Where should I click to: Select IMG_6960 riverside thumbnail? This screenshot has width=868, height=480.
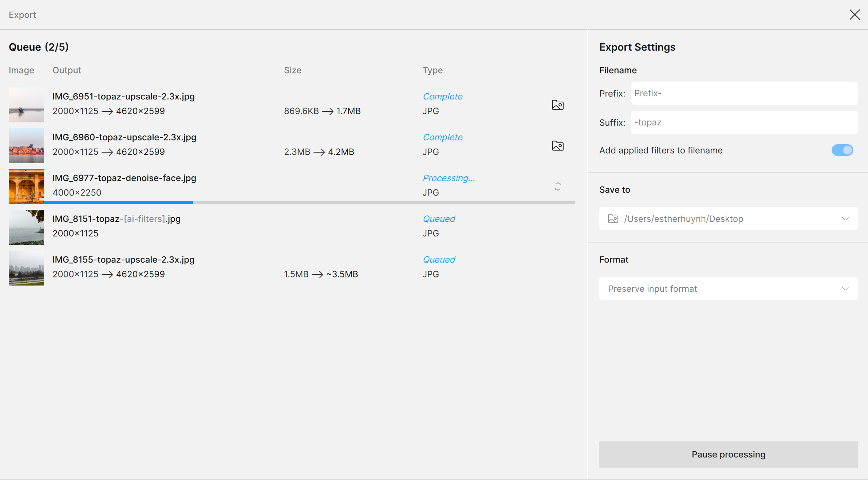(x=26, y=146)
